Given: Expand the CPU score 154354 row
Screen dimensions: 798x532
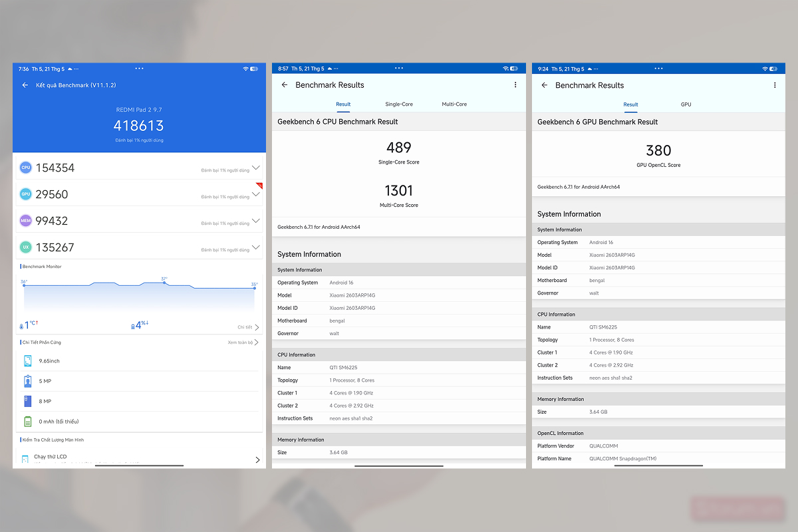Looking at the screenshot, I should [256, 168].
